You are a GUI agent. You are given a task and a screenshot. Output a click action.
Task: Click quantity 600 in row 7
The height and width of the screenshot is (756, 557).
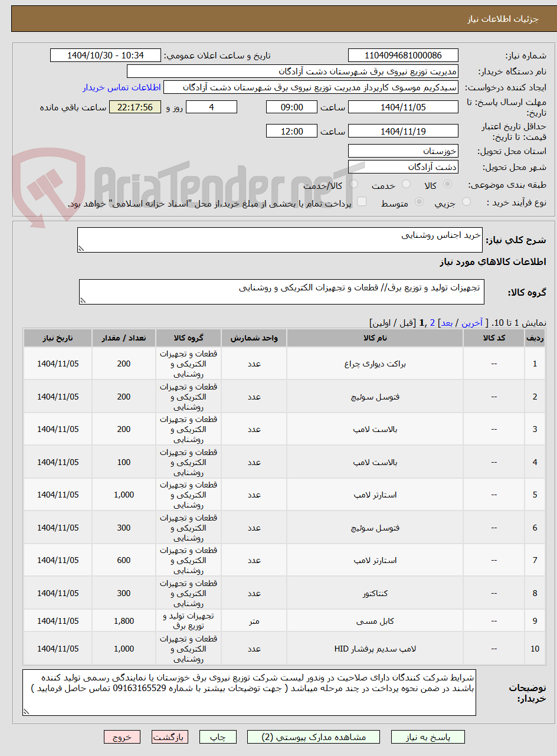(x=124, y=560)
